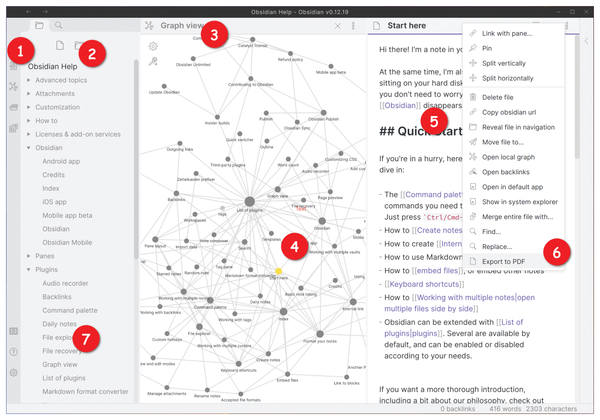The image size is (600, 420).
Task: Follow the [[Keyboard shortcuts]] link
Action: click(x=424, y=284)
